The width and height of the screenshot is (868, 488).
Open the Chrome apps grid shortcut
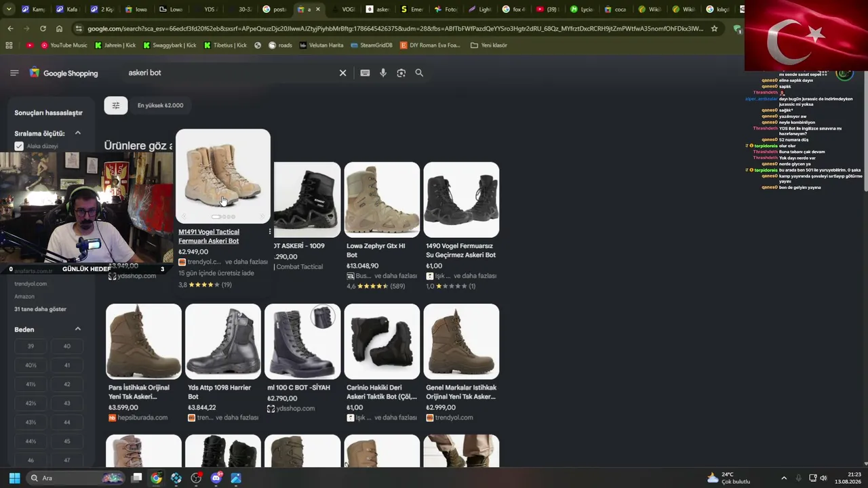[9, 45]
